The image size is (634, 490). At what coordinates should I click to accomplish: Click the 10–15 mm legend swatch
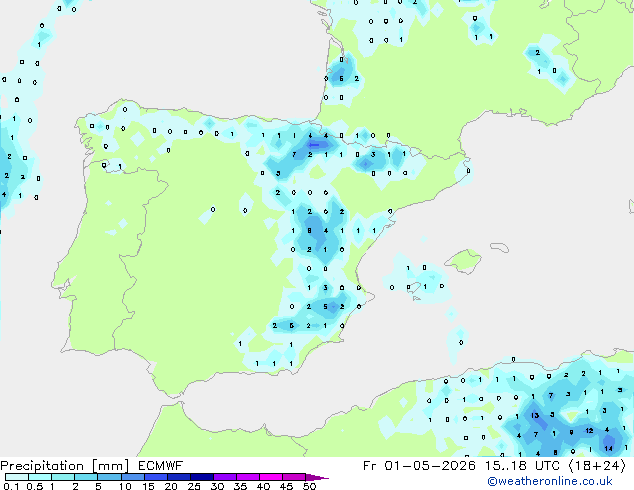(x=132, y=477)
